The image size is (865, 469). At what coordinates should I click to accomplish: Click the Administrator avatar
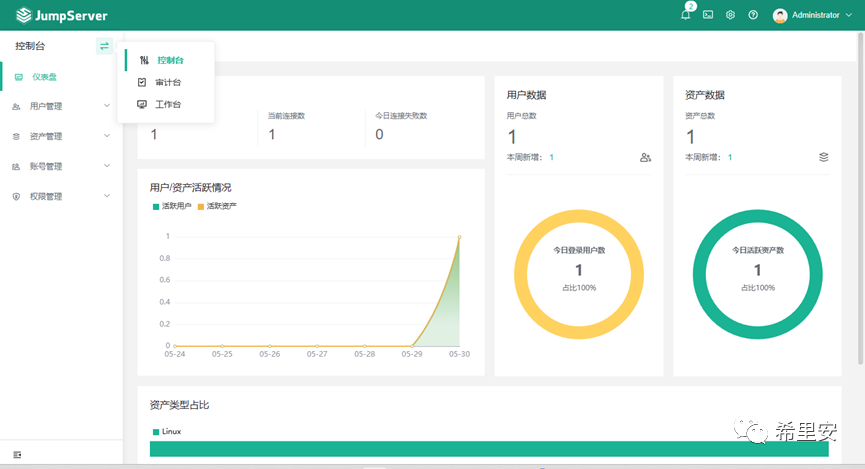pos(779,15)
